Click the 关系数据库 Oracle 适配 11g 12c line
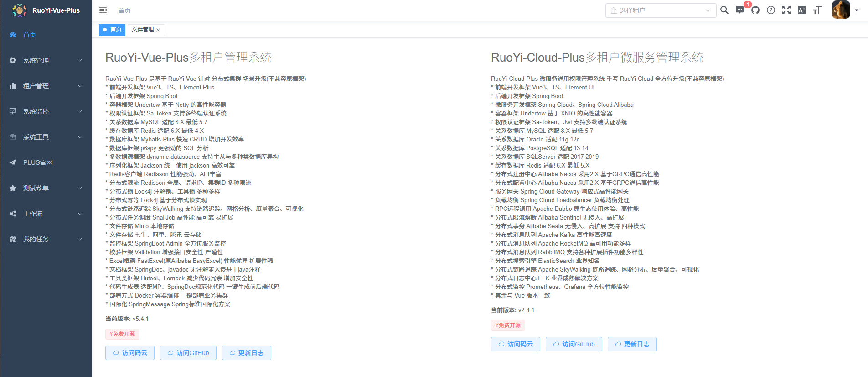The image size is (868, 377). tap(535, 140)
